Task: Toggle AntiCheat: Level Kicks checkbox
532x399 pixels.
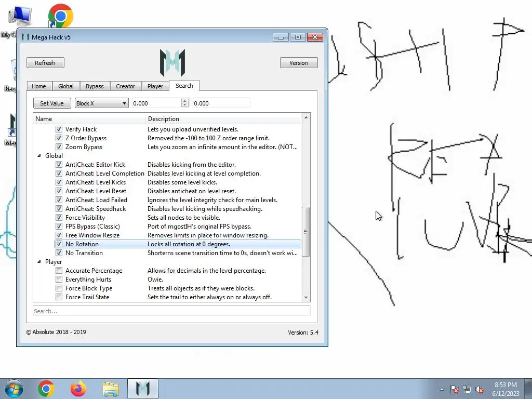Action: pyautogui.click(x=59, y=182)
